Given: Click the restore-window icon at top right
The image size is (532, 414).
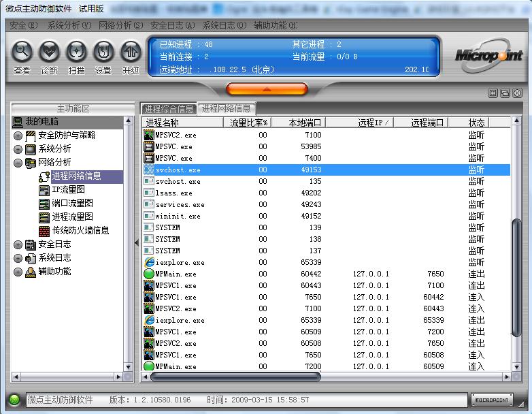Looking at the screenshot, I should (505, 93).
